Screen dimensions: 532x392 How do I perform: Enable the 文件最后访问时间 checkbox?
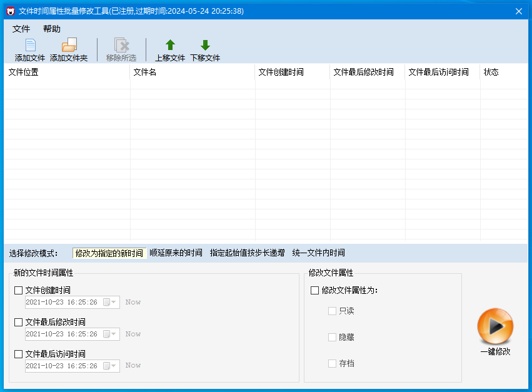pyautogui.click(x=19, y=354)
